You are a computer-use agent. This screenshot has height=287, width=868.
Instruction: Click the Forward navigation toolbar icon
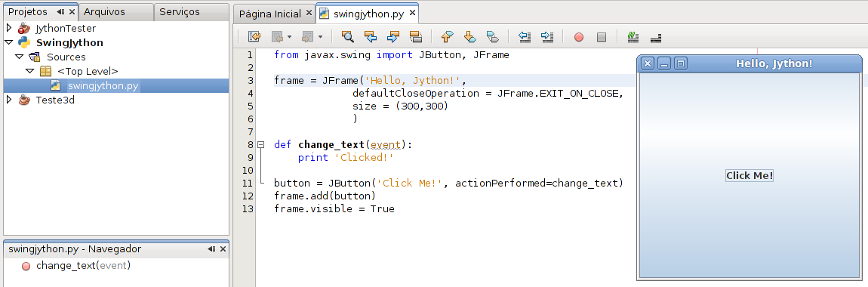pos(307,37)
